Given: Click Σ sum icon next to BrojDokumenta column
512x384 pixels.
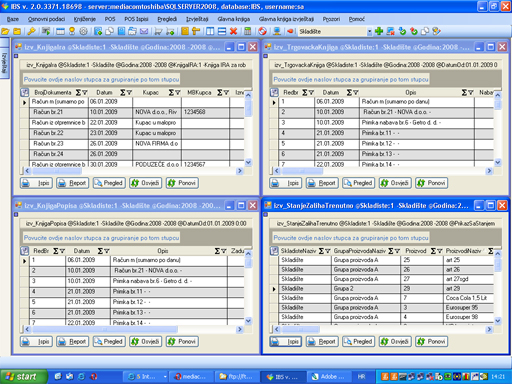Looking at the screenshot, I should (78, 92).
